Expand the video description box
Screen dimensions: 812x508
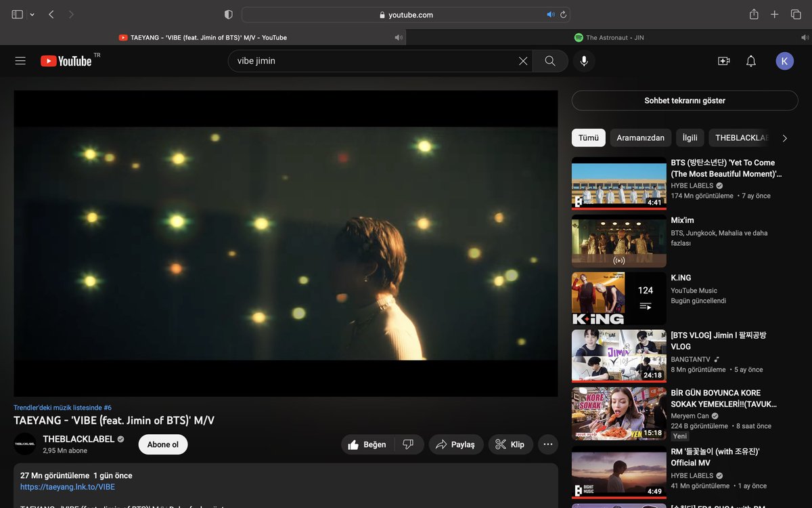pyautogui.click(x=286, y=486)
